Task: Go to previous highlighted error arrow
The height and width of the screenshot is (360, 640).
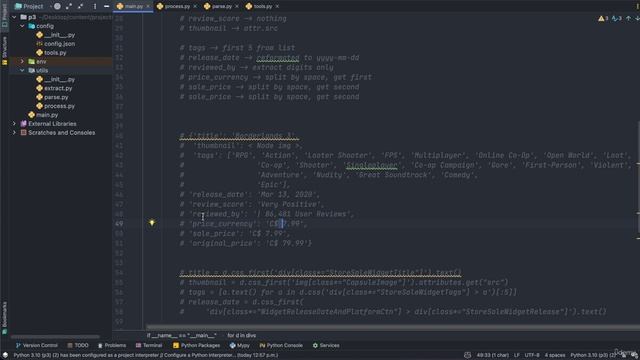Action: 629,18
